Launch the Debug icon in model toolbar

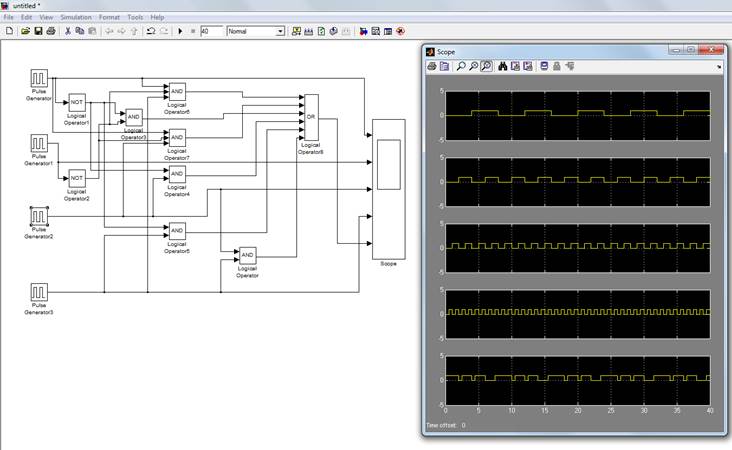click(400, 31)
